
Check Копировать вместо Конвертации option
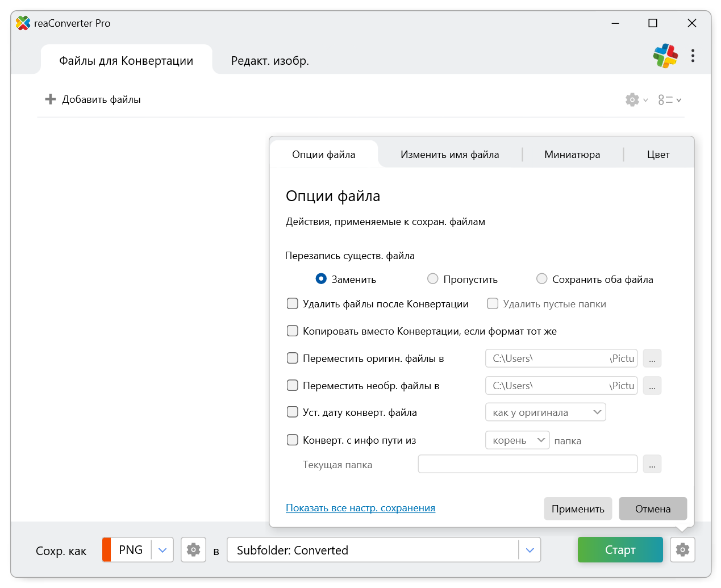coord(293,331)
